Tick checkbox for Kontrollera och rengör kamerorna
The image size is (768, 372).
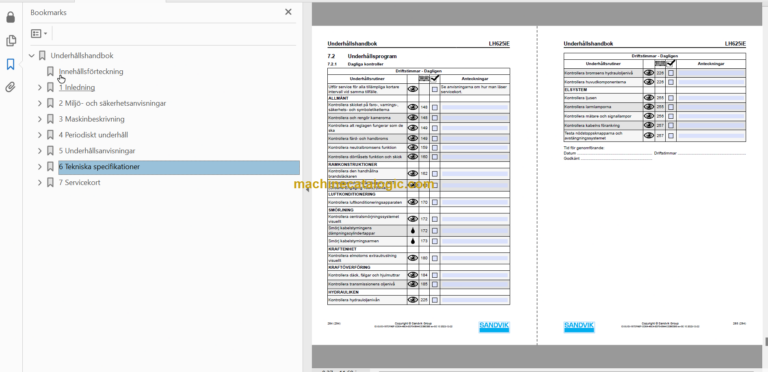click(x=435, y=118)
